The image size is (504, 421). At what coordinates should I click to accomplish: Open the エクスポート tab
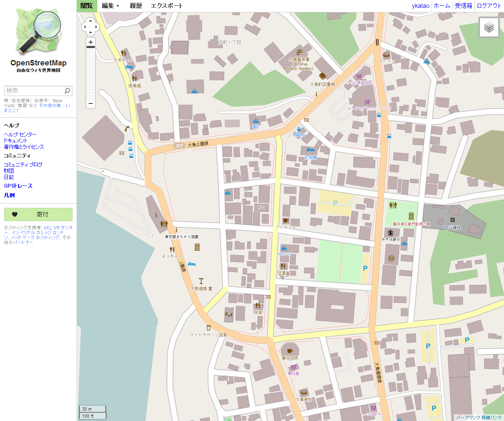point(166,6)
